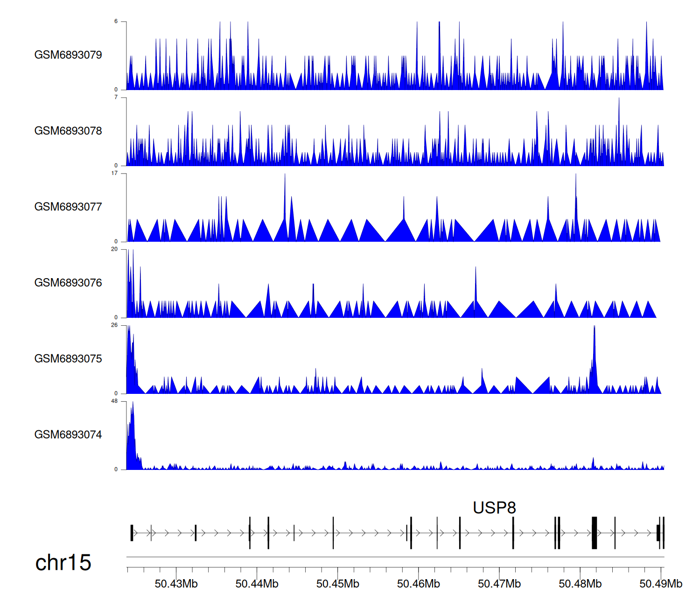
Task: Click the GSM6893079 track label
Action: (x=68, y=55)
